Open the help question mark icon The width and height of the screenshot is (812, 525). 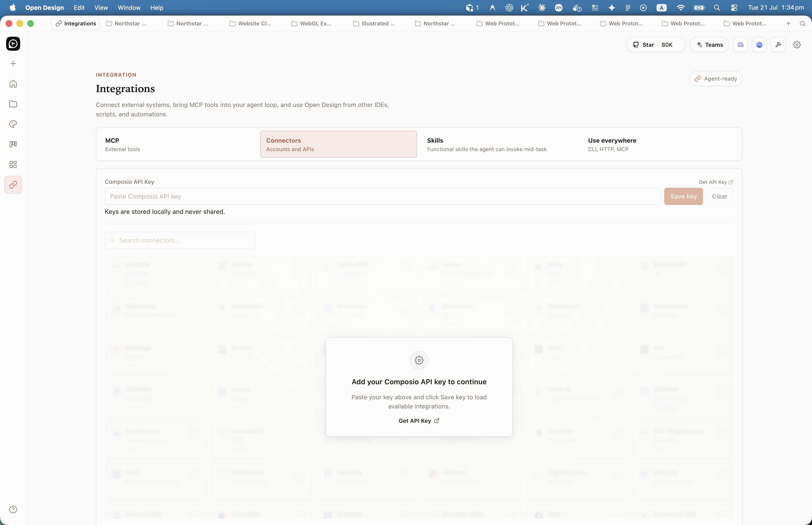[x=13, y=510]
